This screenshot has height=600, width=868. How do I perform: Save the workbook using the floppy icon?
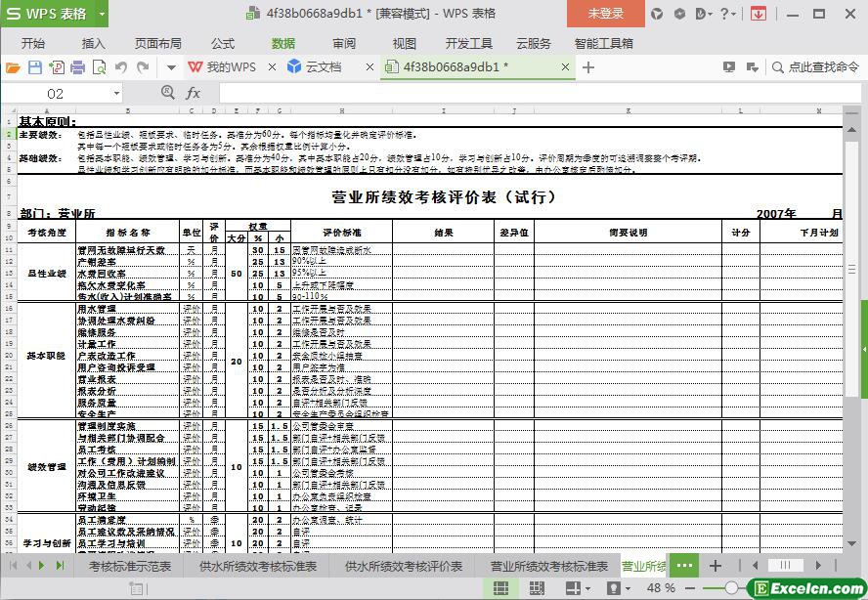[35, 67]
